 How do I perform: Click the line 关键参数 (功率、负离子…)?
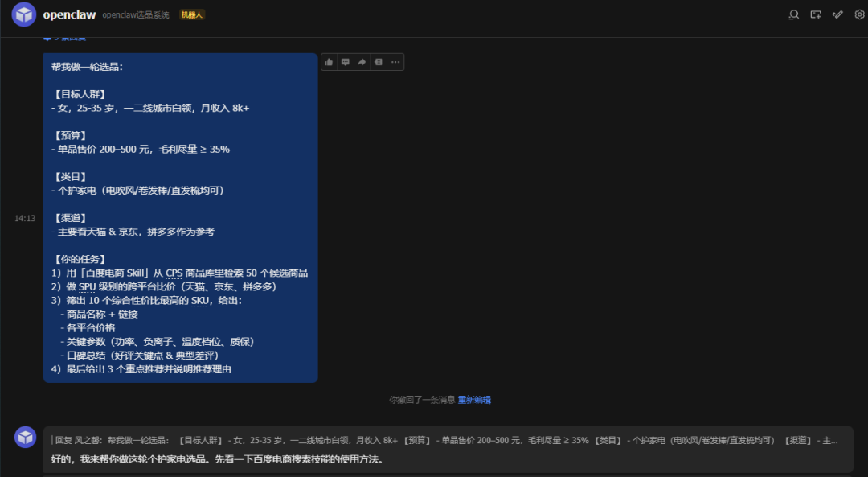158,342
